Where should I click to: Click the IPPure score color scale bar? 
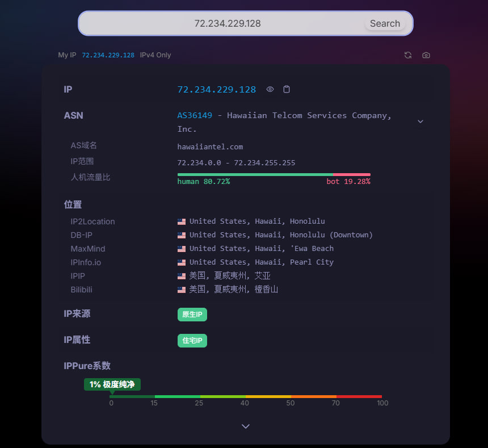pyautogui.click(x=246, y=397)
